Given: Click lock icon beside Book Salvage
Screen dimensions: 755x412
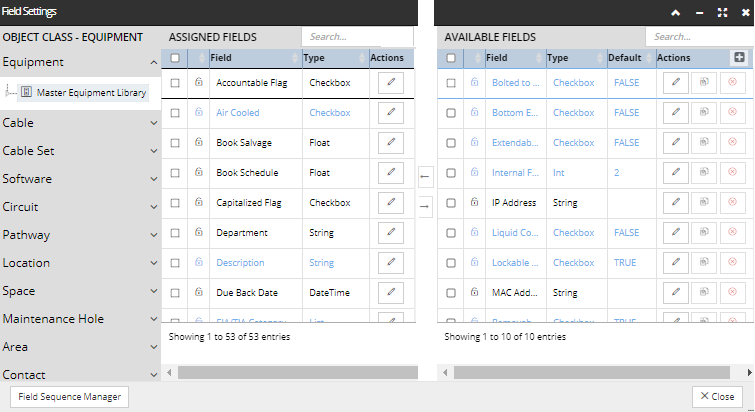Looking at the screenshot, I should click(x=199, y=143).
